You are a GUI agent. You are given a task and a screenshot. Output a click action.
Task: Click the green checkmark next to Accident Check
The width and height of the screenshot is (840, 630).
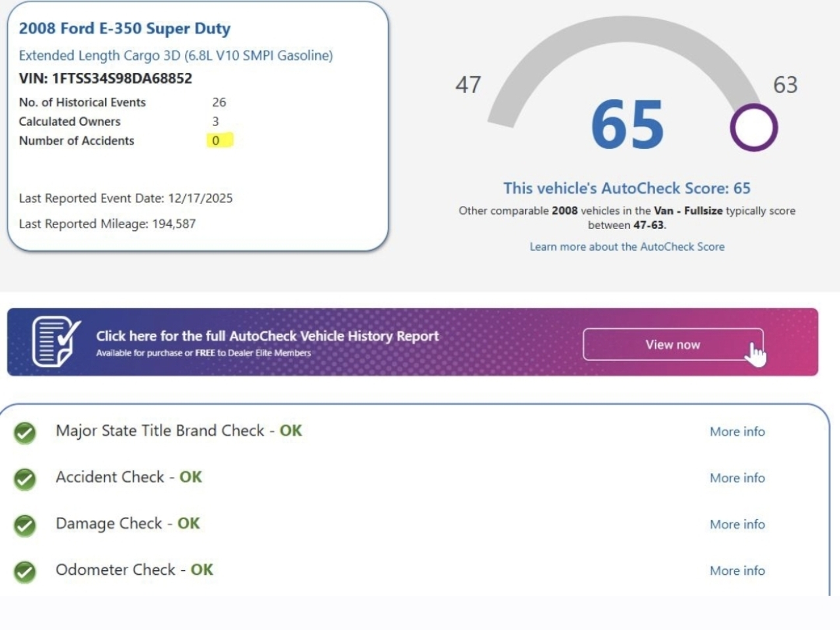click(x=25, y=479)
